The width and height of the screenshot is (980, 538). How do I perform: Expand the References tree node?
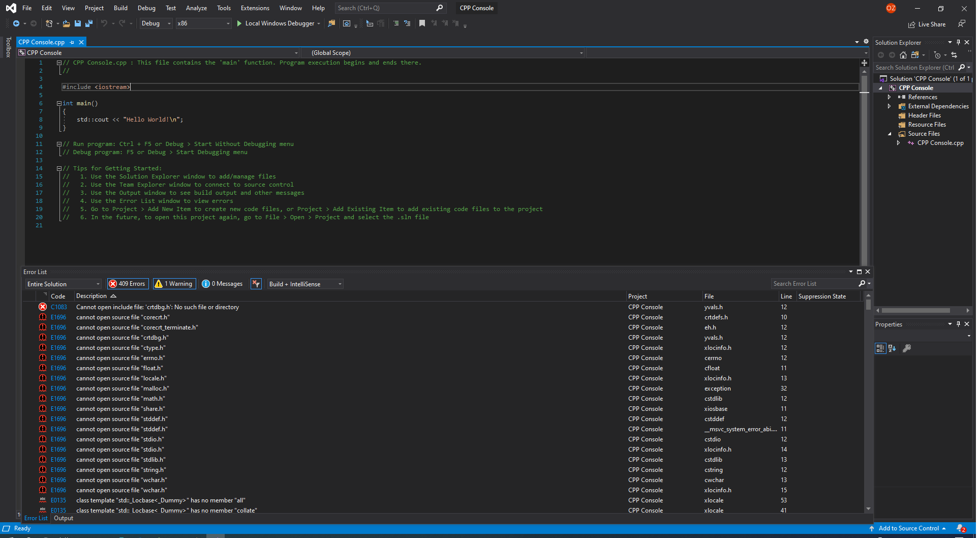(x=889, y=97)
